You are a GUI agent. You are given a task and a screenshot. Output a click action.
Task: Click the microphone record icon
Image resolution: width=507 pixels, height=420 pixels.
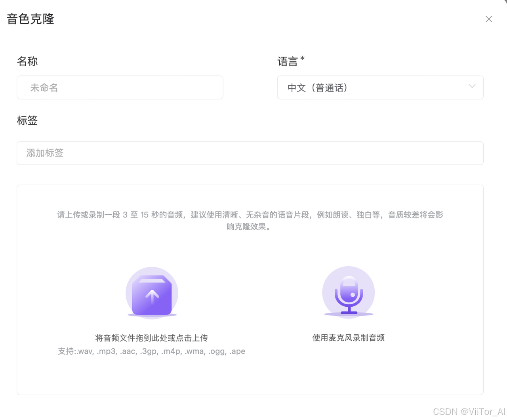pos(349,292)
